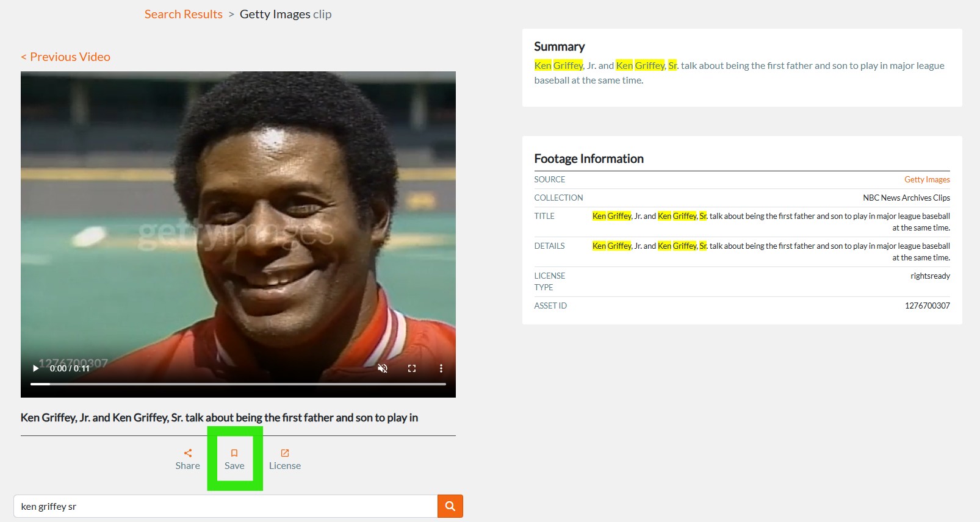Image resolution: width=980 pixels, height=522 pixels.
Task: Select the Summary heading
Action: click(x=560, y=46)
